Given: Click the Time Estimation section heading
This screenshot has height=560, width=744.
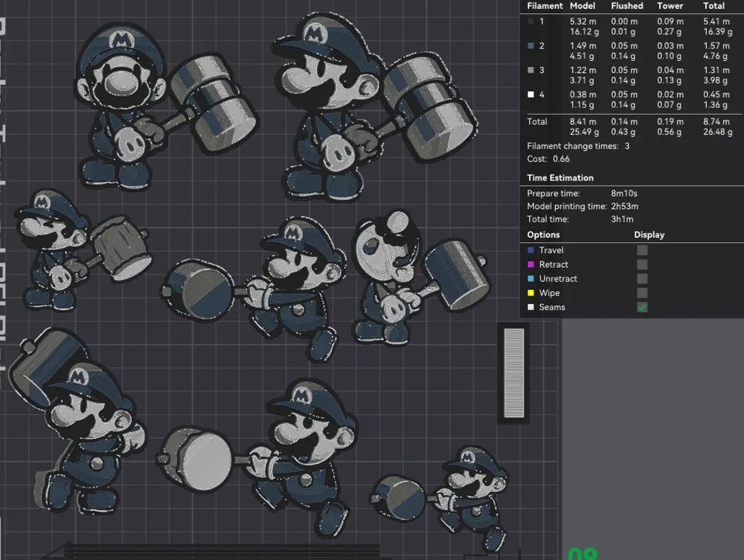Looking at the screenshot, I should [560, 178].
